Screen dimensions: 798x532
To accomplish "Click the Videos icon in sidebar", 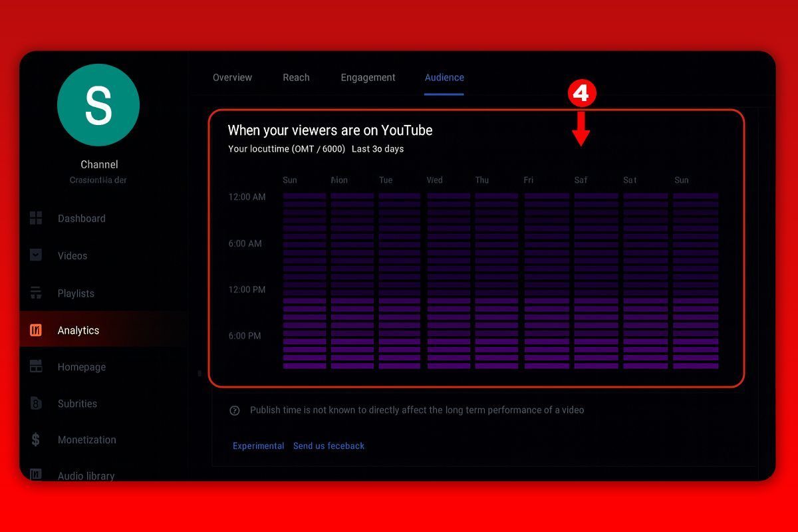I will pyautogui.click(x=36, y=255).
